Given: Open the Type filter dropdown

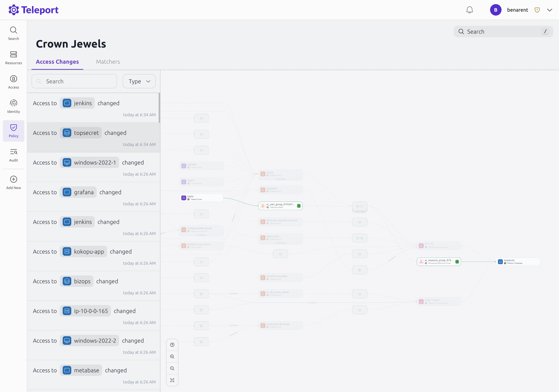Looking at the screenshot, I should point(139,81).
